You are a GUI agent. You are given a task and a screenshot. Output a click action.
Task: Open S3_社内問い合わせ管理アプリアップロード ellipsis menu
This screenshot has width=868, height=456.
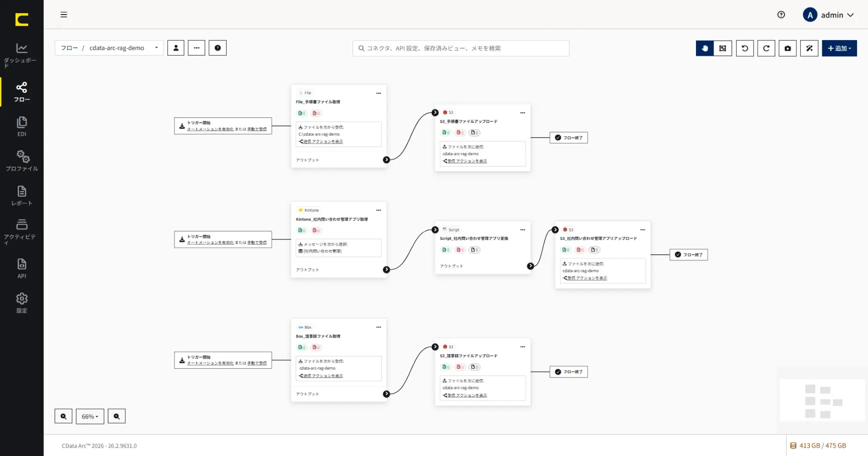642,230
